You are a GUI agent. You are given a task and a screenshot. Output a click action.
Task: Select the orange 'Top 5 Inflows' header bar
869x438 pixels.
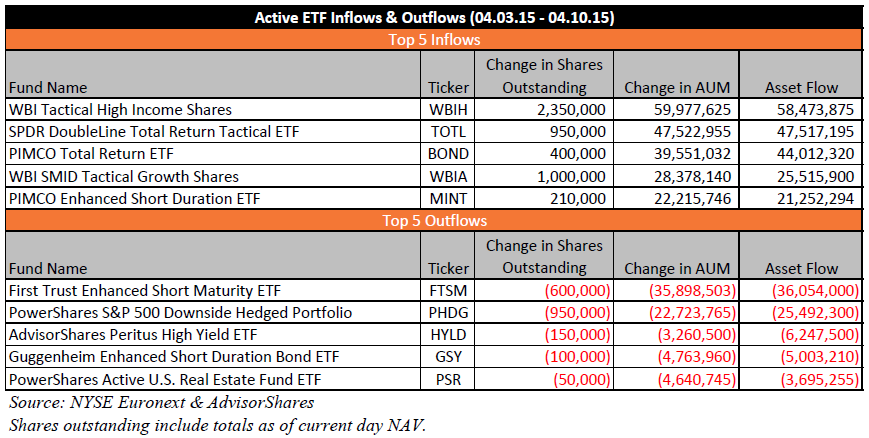pos(434,40)
